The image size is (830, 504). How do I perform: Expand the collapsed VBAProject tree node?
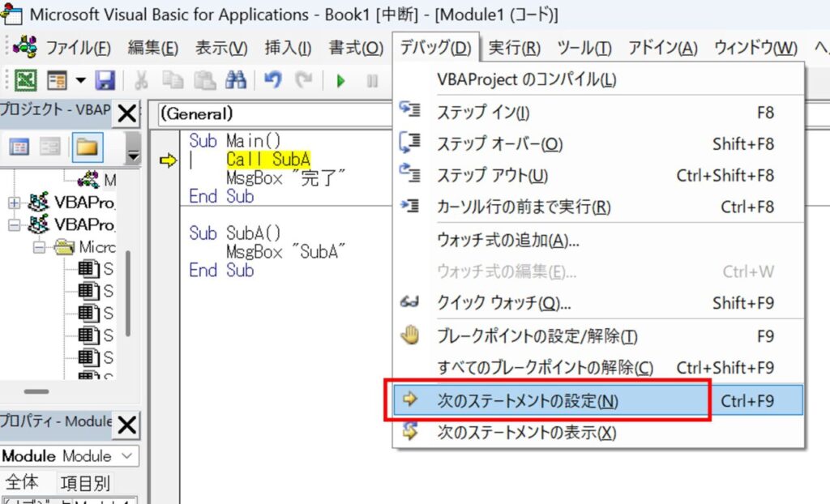[15, 203]
